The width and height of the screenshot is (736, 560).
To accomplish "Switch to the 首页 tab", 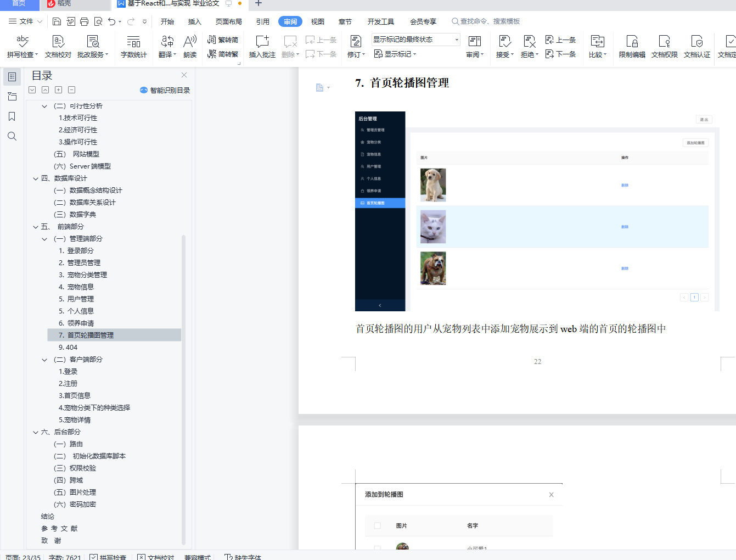I will pyautogui.click(x=19, y=4).
